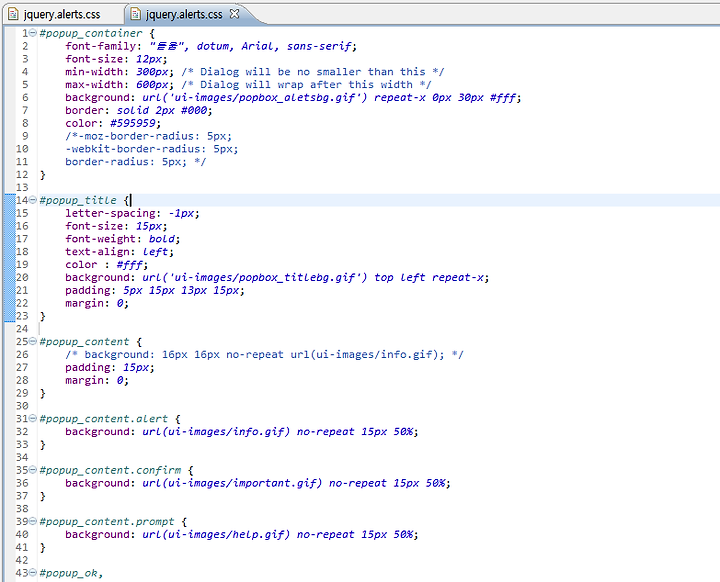
Task: Click the #popup_container selector text
Action: [91, 34]
